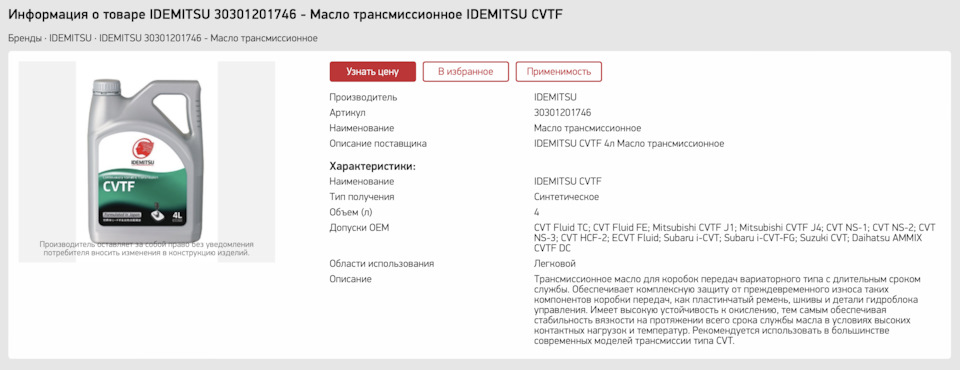
Task: Select the IDEMITSU CVTF characteristic name value
Action: pos(568,181)
